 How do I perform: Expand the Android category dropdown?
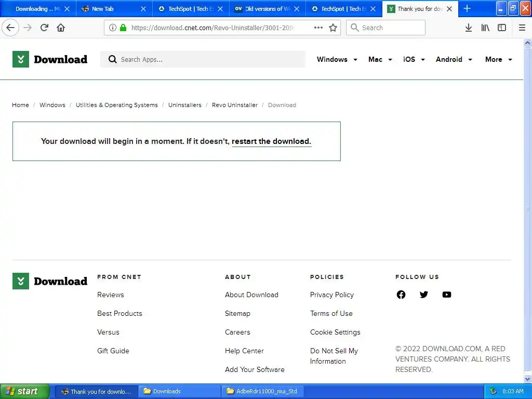click(x=454, y=59)
